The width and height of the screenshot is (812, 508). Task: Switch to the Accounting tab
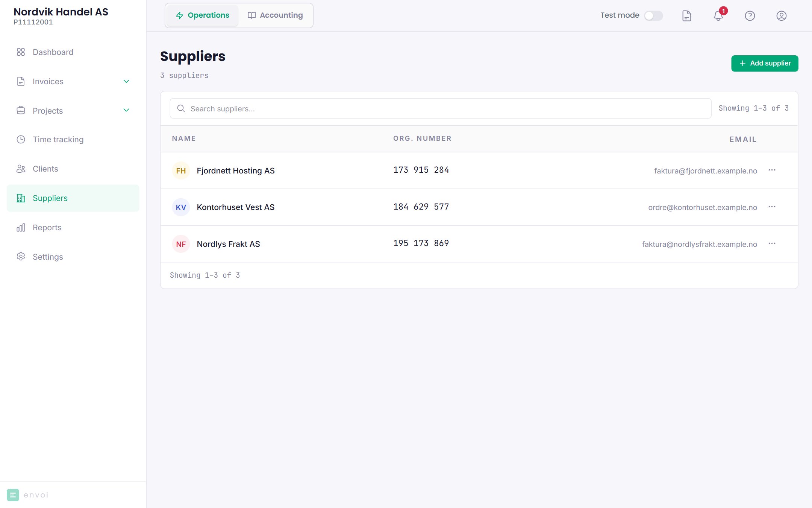(275, 15)
